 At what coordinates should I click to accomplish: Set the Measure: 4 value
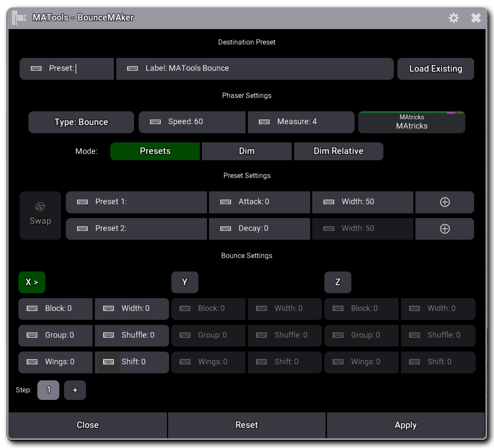301,122
